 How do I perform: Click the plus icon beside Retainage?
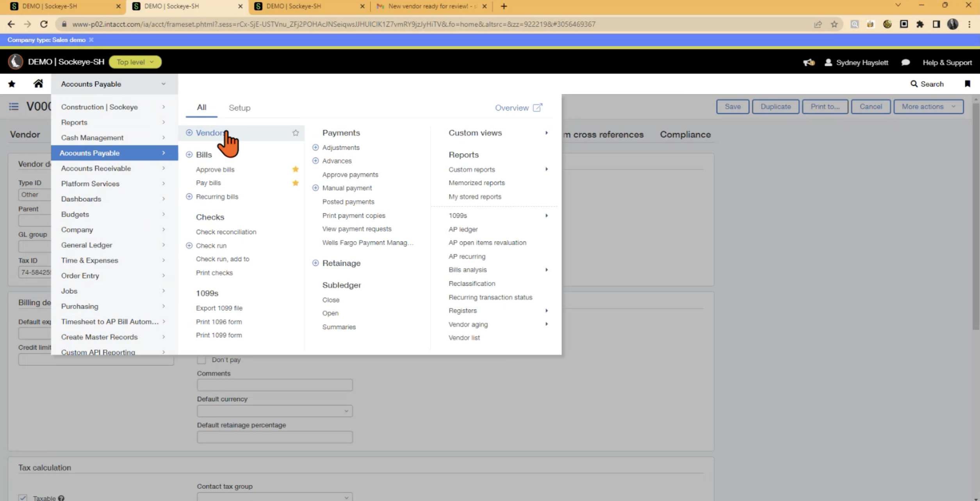click(315, 263)
